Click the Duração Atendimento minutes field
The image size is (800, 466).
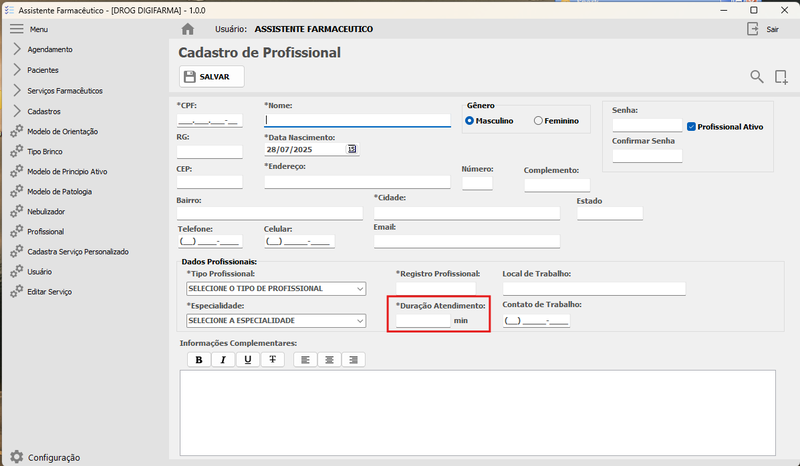tap(423, 321)
